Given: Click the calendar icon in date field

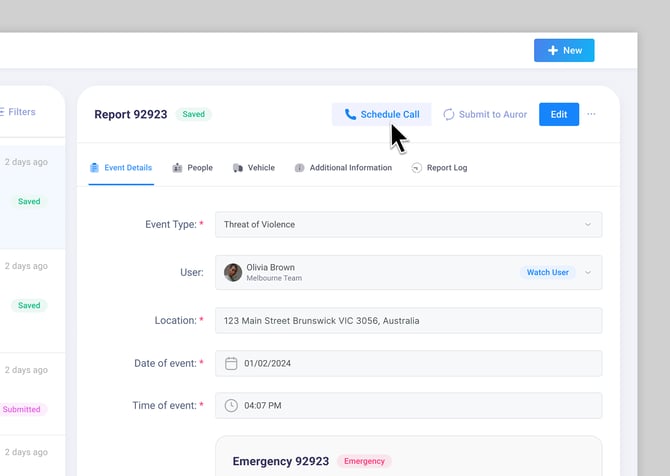Looking at the screenshot, I should [231, 363].
